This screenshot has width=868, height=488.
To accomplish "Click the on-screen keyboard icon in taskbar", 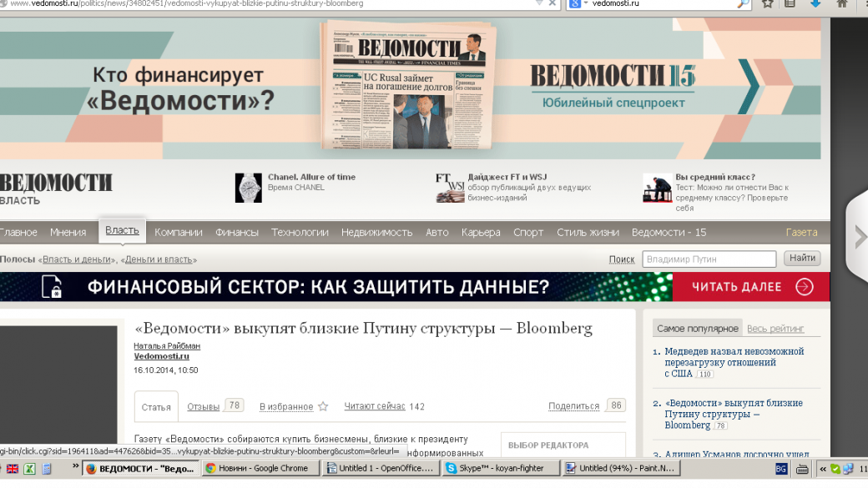I will pyautogui.click(x=802, y=469).
